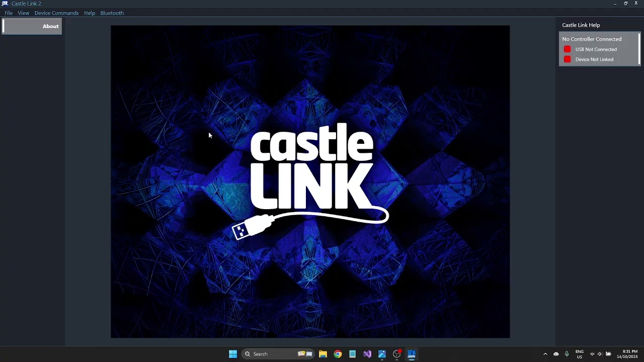Open the Bluetooth menu
The image size is (644, 362).
point(112,13)
